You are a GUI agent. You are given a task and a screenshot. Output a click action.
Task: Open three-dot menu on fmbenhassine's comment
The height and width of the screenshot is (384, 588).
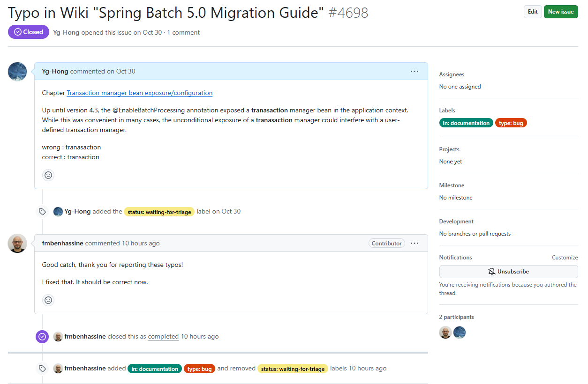coord(415,244)
